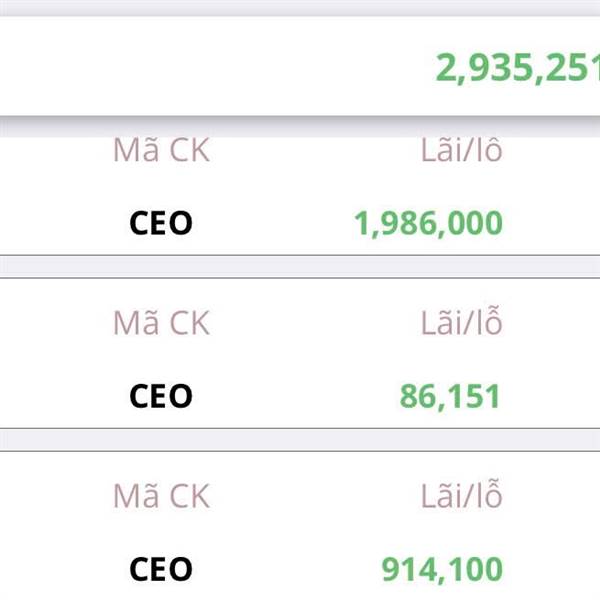Open the CEO stock with 914,100 profit
Screen dimensions: 600x600
tap(161, 570)
